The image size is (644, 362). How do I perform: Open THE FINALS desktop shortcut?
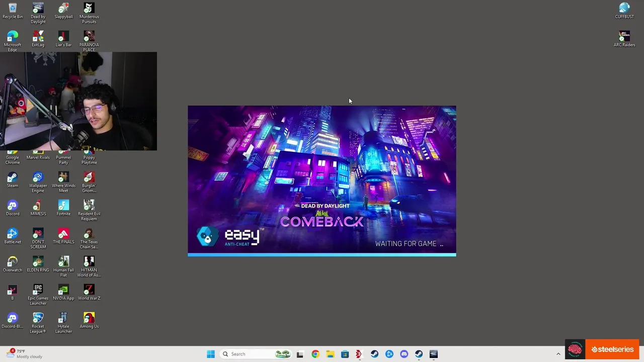coord(63,236)
